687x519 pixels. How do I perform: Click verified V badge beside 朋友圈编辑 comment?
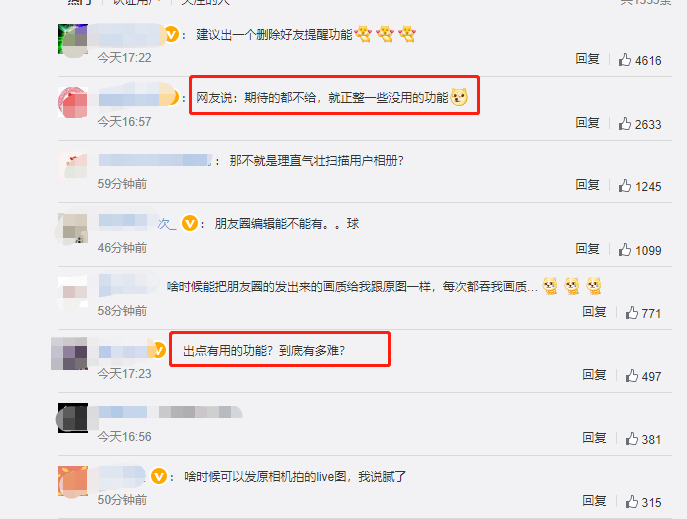pyautogui.click(x=190, y=223)
